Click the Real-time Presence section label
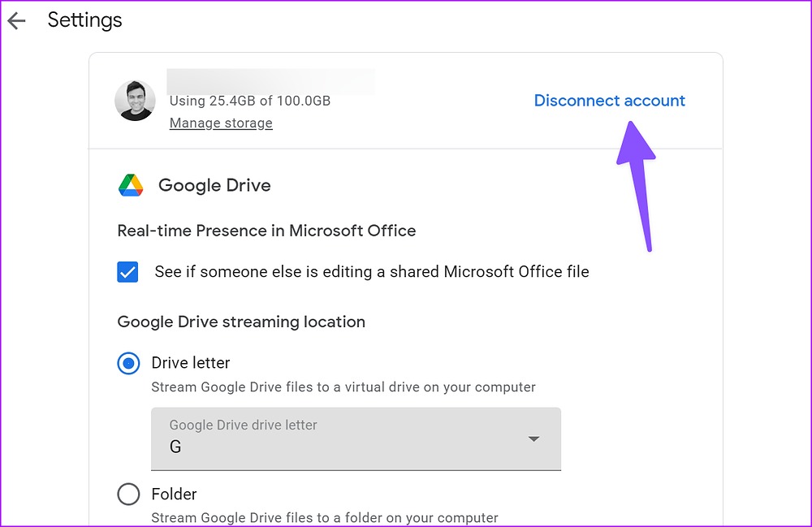The image size is (812, 527). click(265, 231)
